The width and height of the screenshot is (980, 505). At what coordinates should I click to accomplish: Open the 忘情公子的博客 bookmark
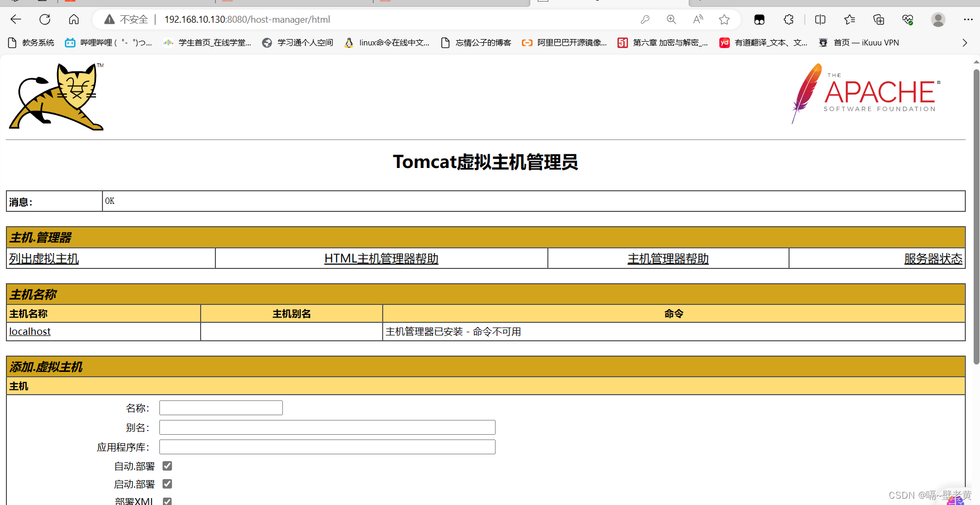(476, 43)
